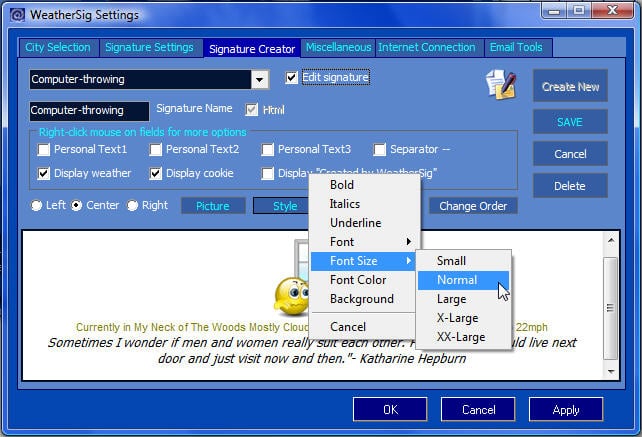Screen dimensions: 642x437
Task: Choose Normal font size
Action: tap(457, 280)
